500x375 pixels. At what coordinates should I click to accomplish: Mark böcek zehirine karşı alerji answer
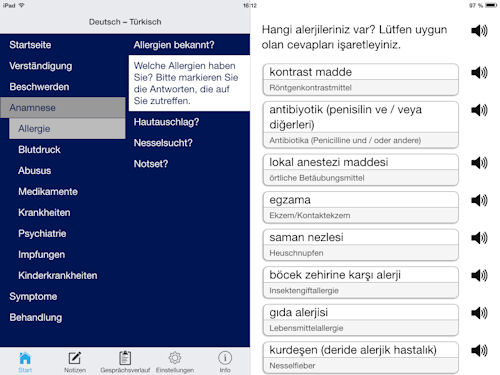pyautogui.click(x=360, y=283)
